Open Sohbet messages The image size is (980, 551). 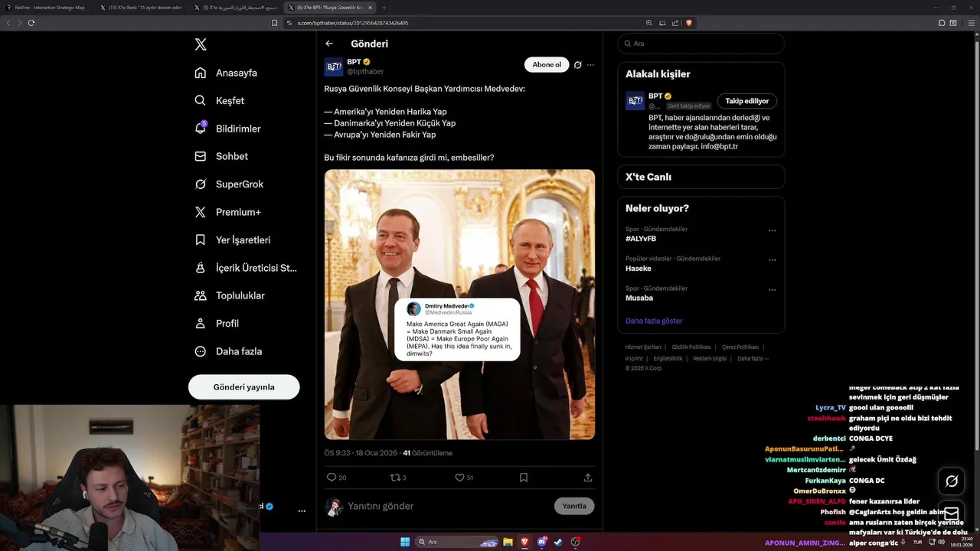click(x=221, y=156)
